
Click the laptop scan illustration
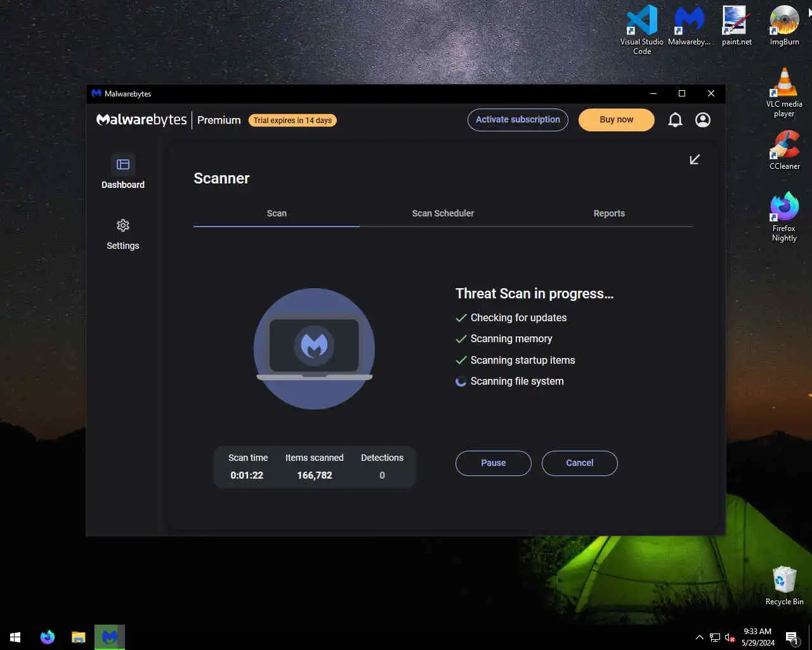(314, 348)
